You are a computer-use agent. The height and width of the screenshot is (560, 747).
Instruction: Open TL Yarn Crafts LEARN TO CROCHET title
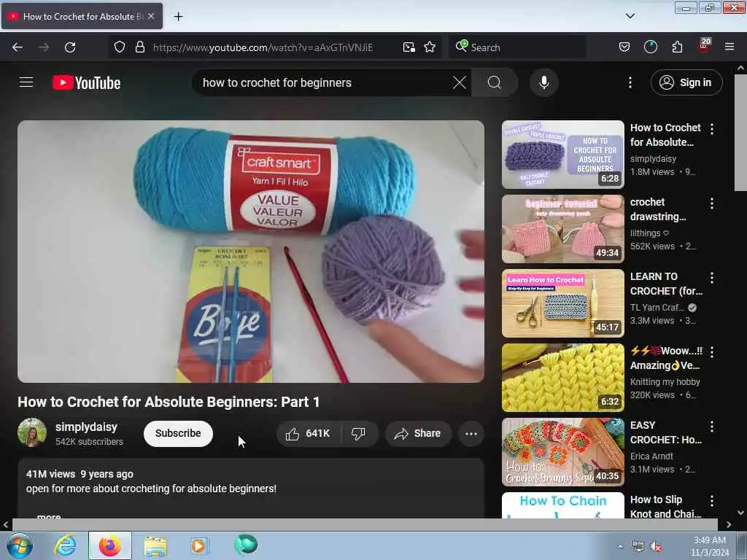click(x=666, y=284)
